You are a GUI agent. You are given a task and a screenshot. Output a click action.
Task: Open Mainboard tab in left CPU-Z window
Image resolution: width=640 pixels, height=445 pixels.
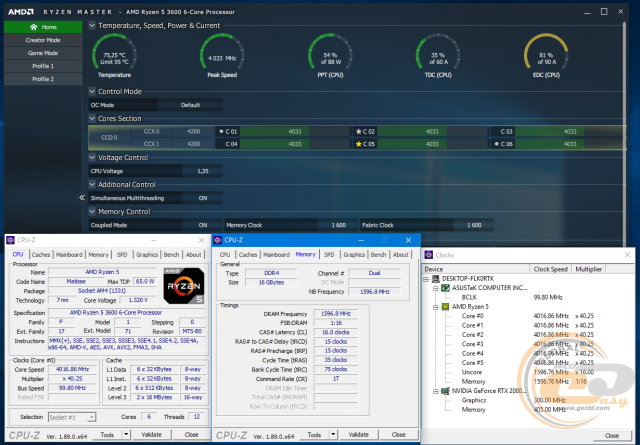point(69,254)
